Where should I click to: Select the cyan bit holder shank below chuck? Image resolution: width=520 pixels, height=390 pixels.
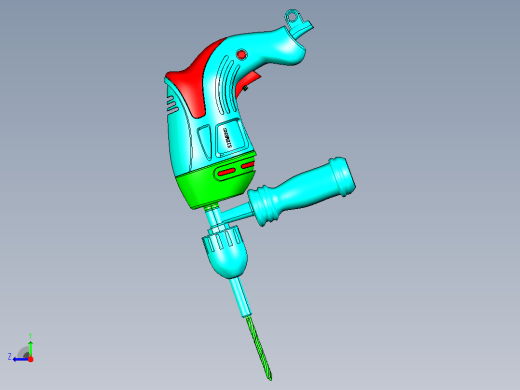(x=240, y=298)
